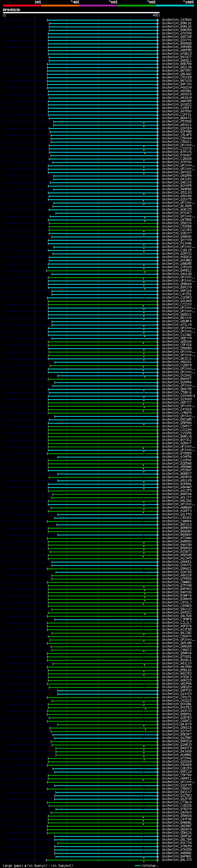The width and height of the screenshot is (197, 868).
Task: Select hit label UniRef100_A7BZY9
Action: 177,809
